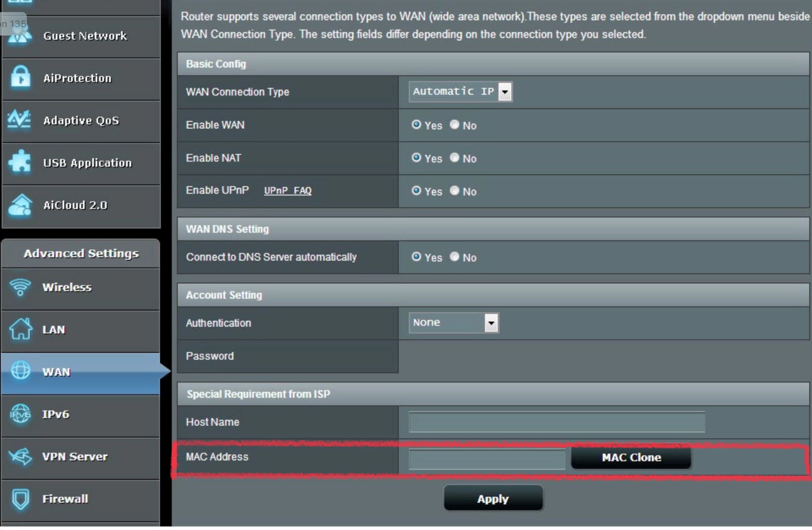Click the IPv6 globe icon
This screenshot has height=530, width=812.
pyautogui.click(x=20, y=414)
